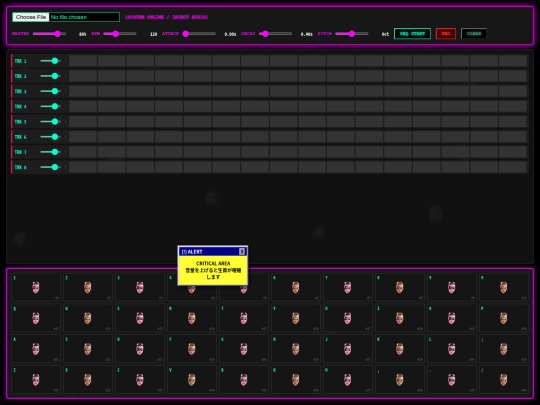Tap the C key sample pad
This screenshot has width=540, height=405.
click(x=140, y=379)
